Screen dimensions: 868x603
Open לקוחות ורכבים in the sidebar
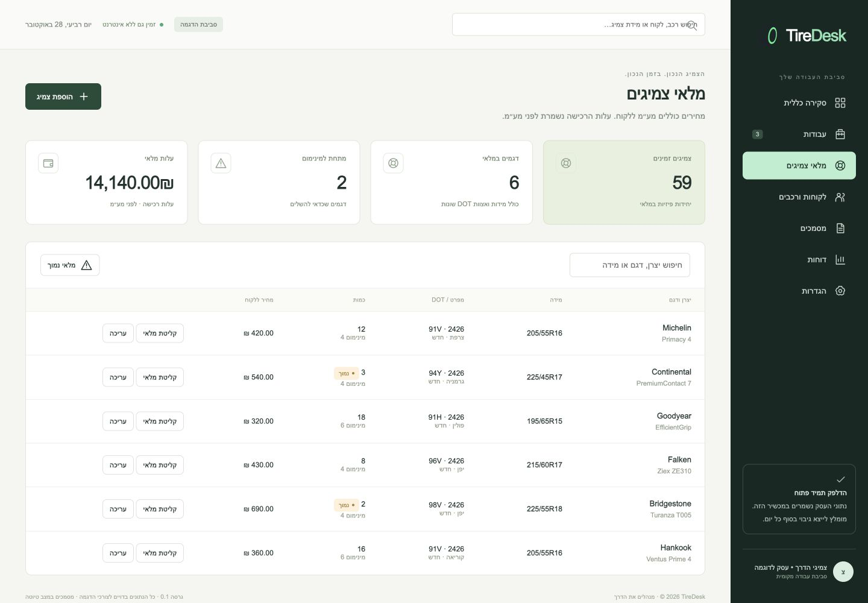799,197
